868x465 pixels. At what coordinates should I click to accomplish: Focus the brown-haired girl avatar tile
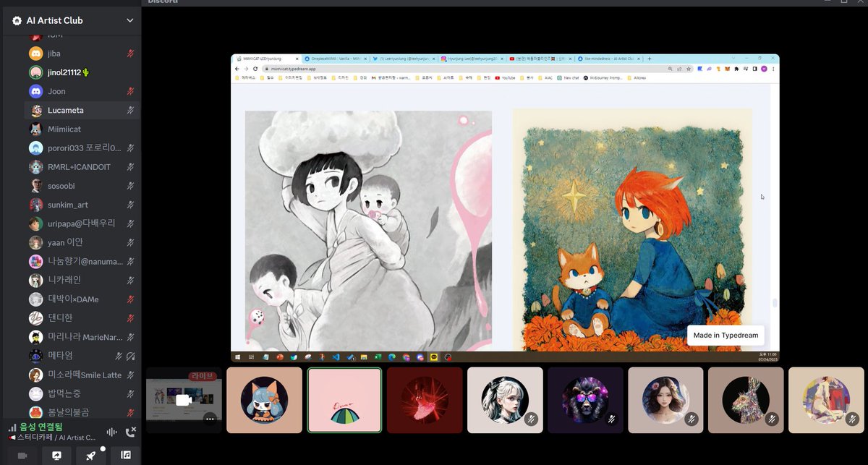(665, 400)
